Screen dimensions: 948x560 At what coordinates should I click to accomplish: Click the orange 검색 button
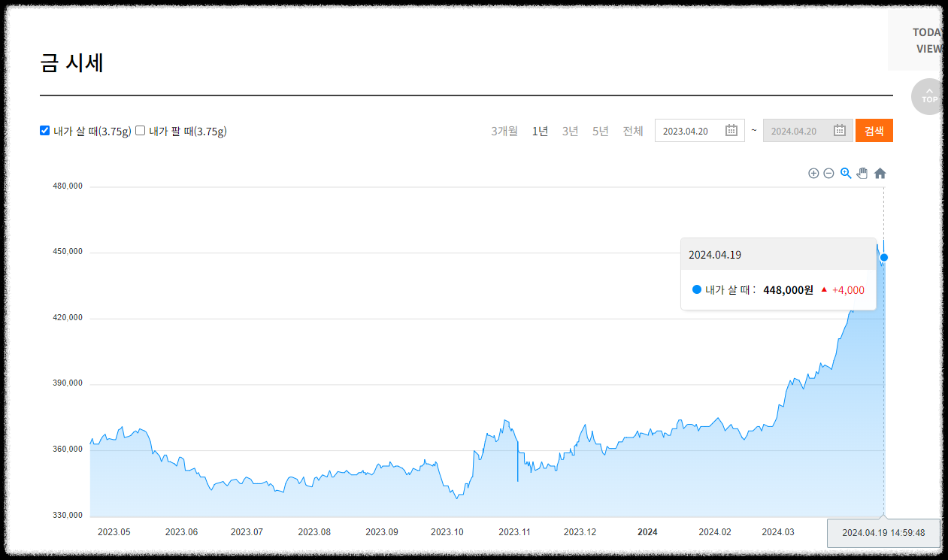tap(874, 131)
